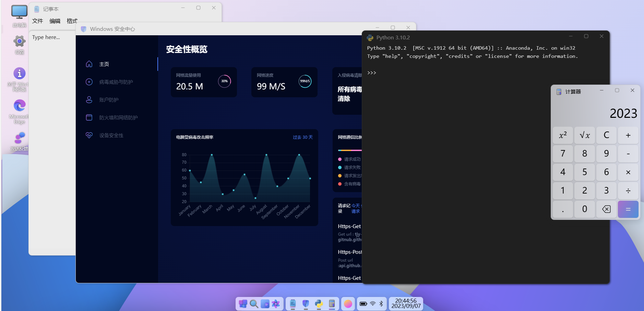Click the 99M/S network speed progress ring
The height and width of the screenshot is (311, 644).
pyautogui.click(x=305, y=81)
